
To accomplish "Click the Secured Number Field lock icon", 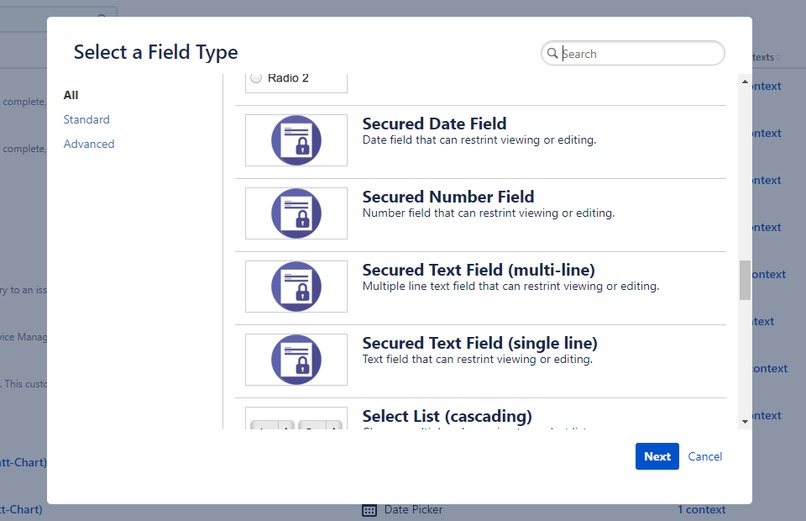I will click(x=296, y=213).
